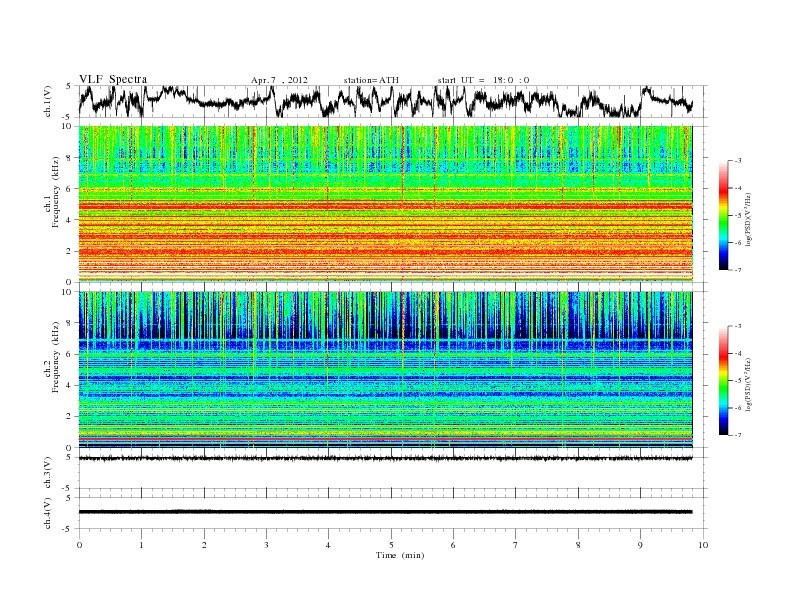The image size is (792, 612).
Task: Click the ch.1 voltage waveform trace panel
Action: coord(392,101)
